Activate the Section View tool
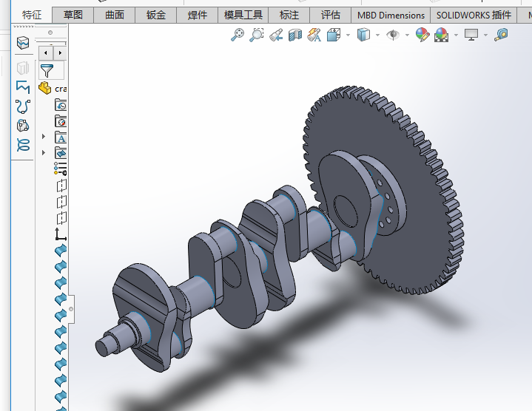Viewport: 532px width, 411px height. pyautogui.click(x=295, y=34)
